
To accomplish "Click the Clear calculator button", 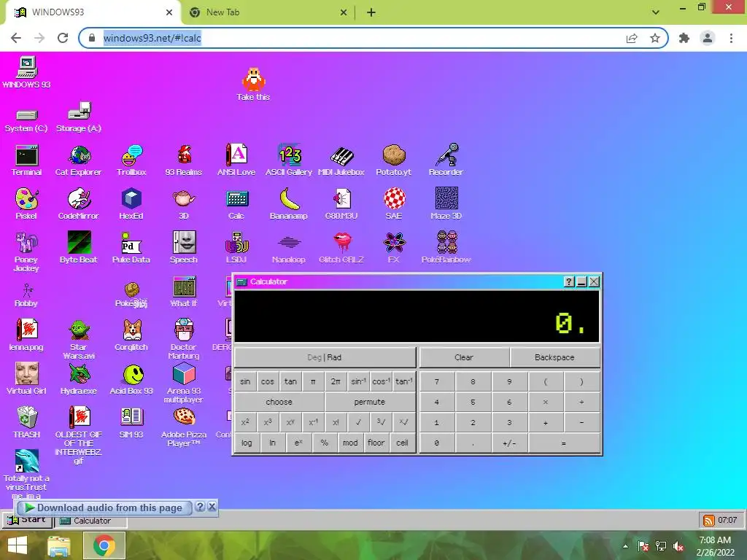I will pyautogui.click(x=464, y=357).
